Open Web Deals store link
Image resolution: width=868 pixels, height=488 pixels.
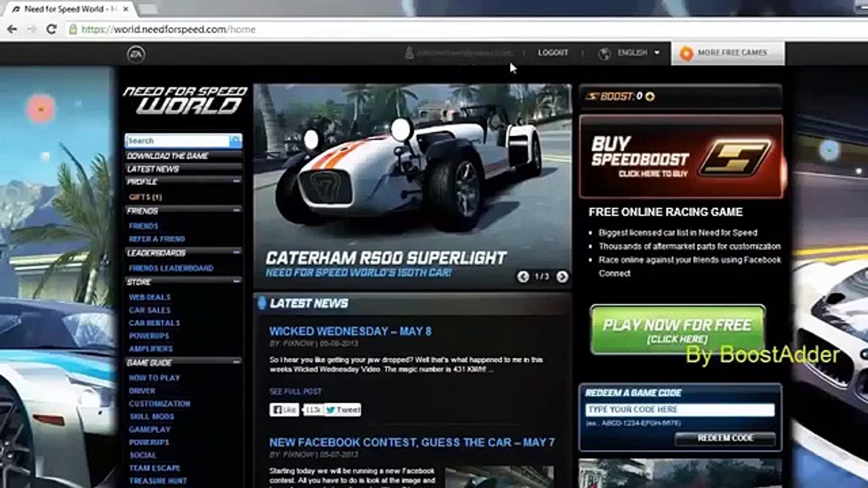click(149, 298)
